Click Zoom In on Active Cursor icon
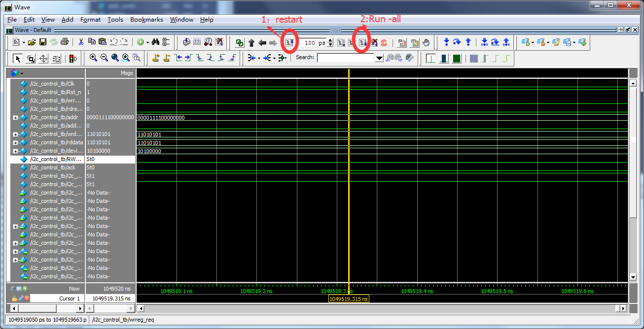 [x=126, y=58]
